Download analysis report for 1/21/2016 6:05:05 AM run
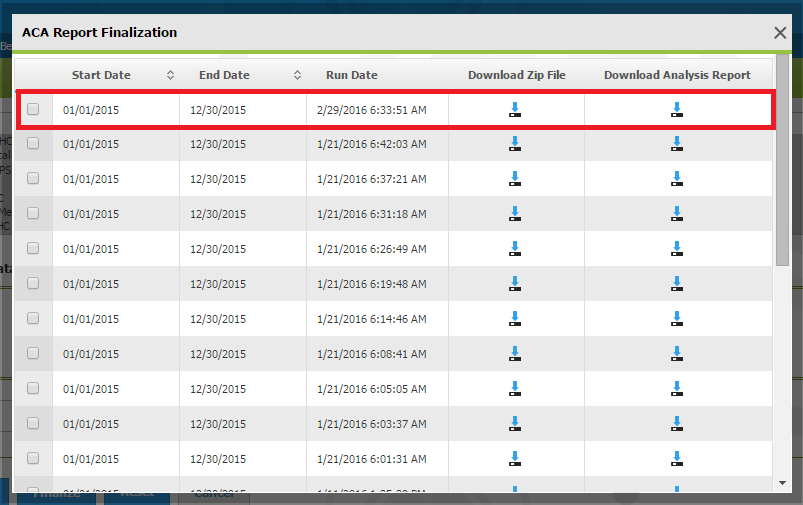Image resolution: width=803 pixels, height=505 pixels. (x=677, y=388)
